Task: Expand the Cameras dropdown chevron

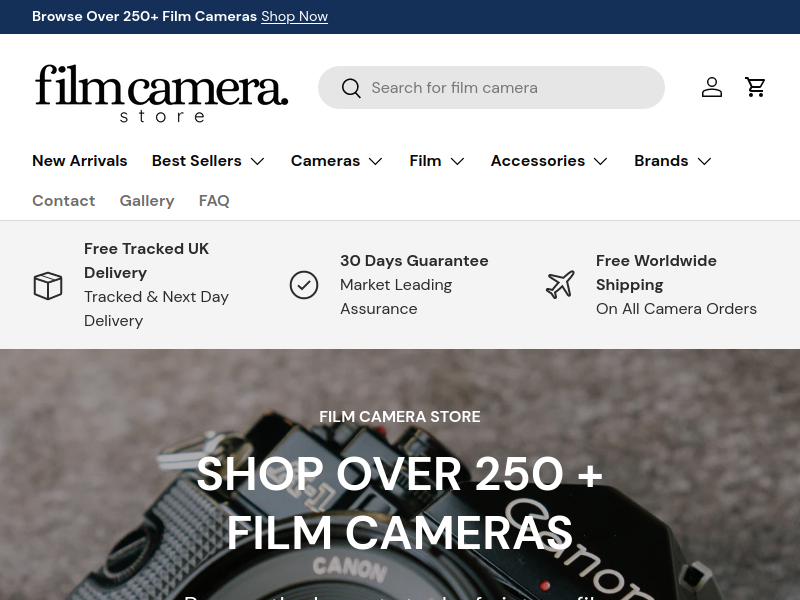Action: coord(376,161)
